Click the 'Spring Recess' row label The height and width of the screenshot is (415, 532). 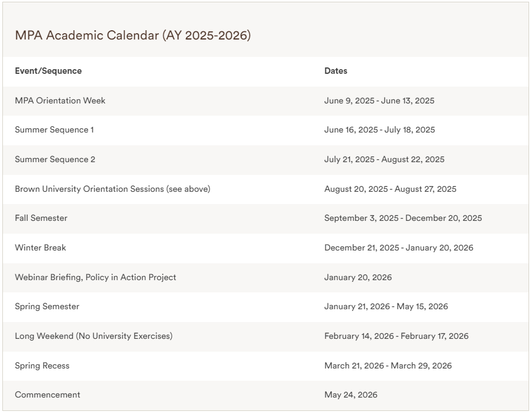pyautogui.click(x=42, y=366)
